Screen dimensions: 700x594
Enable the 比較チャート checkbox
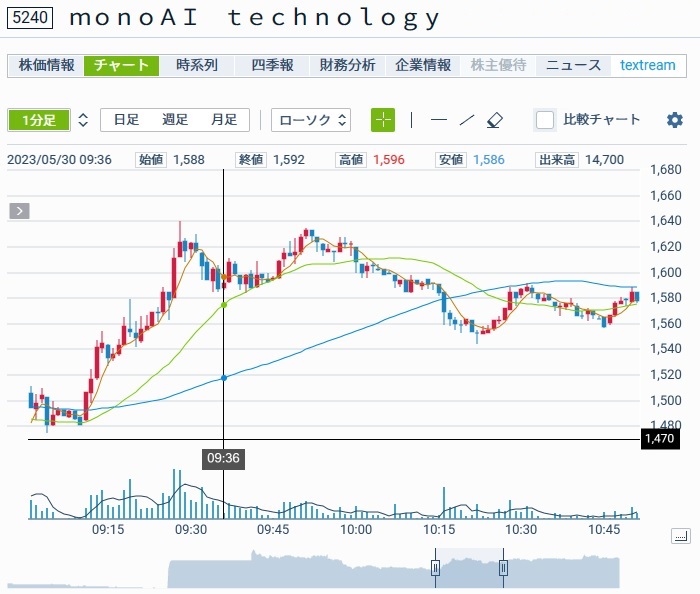[545, 120]
